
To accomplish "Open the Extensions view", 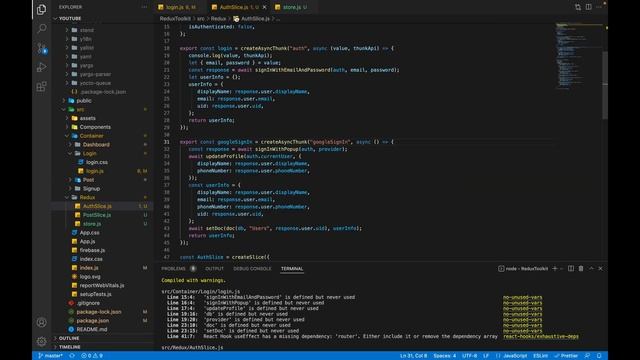I will [42, 87].
